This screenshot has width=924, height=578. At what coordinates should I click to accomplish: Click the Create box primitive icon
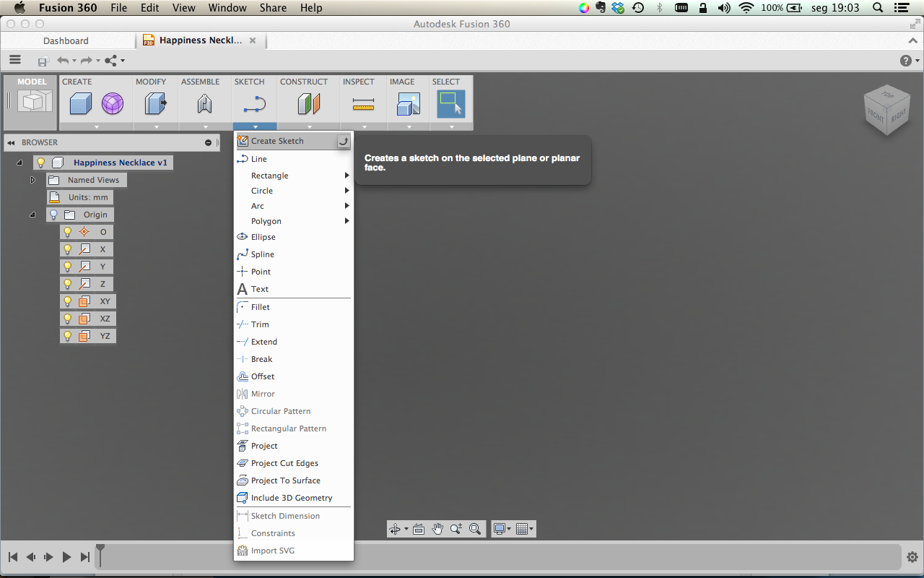(x=81, y=104)
